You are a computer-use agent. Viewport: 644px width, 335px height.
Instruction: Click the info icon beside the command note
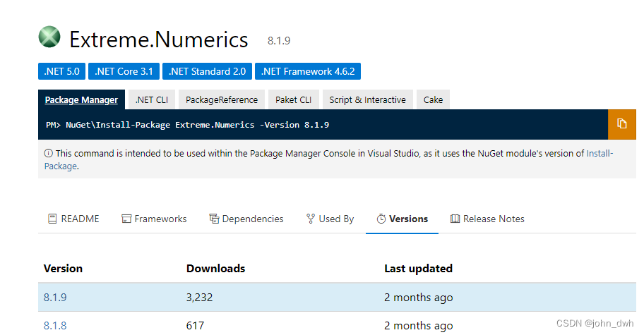(49, 153)
